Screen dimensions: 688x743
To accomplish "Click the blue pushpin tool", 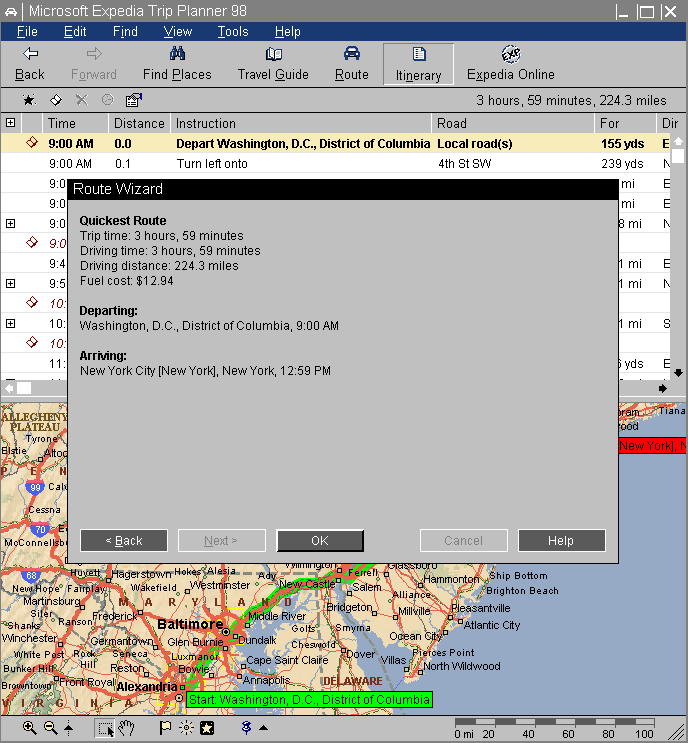I will (x=246, y=728).
